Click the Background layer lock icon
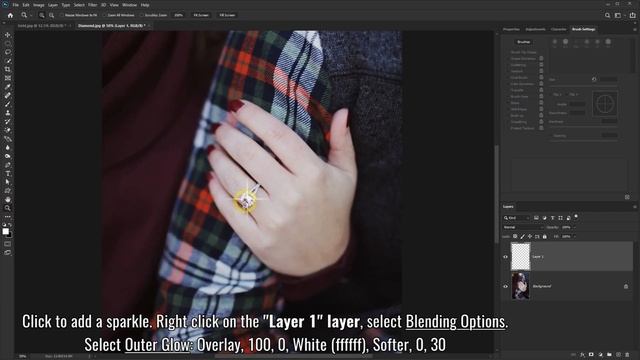Viewport: 640px width, 360px height. click(x=626, y=287)
